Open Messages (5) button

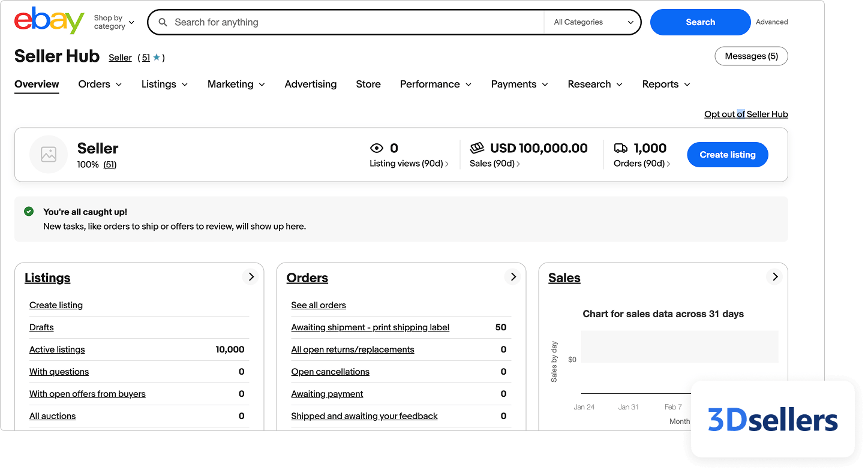tap(751, 56)
